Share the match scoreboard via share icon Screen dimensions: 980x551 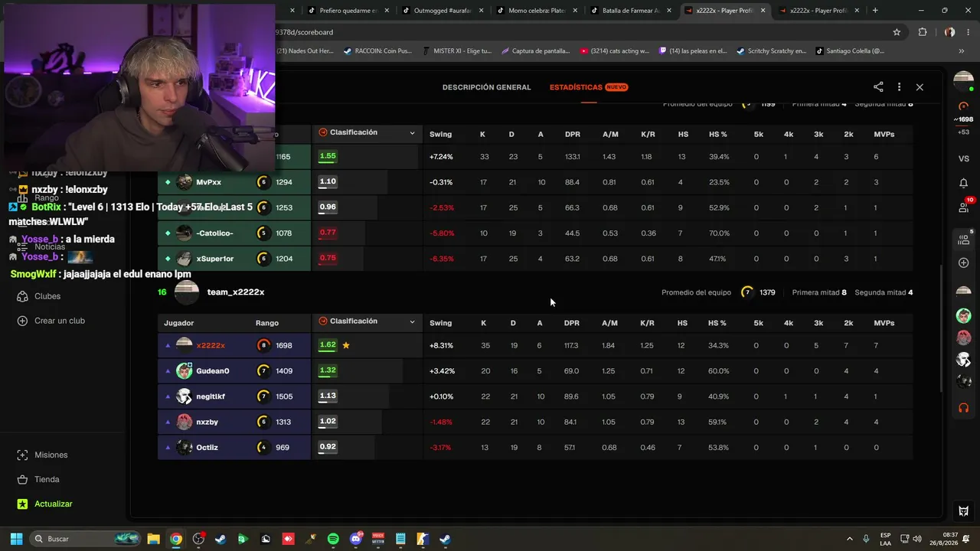878,87
